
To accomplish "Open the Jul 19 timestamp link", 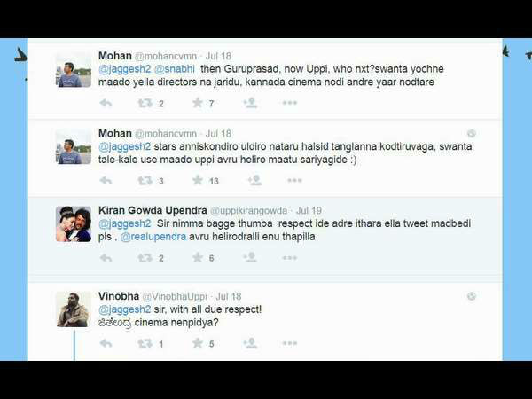I will click(x=309, y=211).
